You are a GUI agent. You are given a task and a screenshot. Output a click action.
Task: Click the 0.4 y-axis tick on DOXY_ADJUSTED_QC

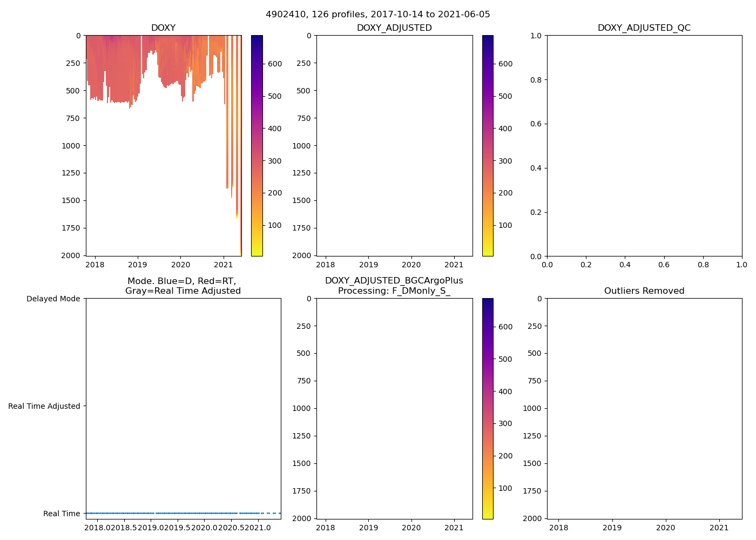(x=536, y=168)
